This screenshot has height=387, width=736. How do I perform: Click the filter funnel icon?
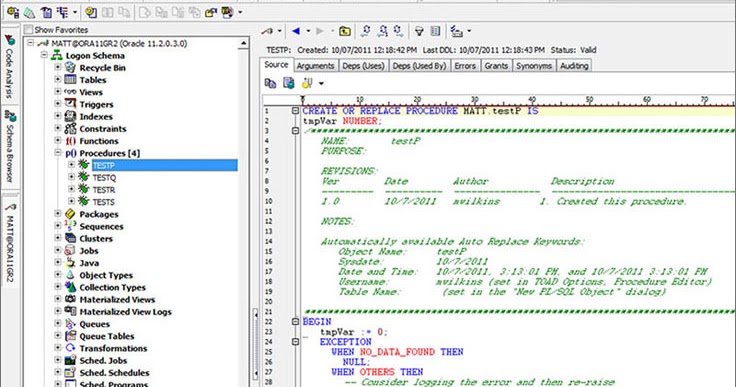pos(419,31)
